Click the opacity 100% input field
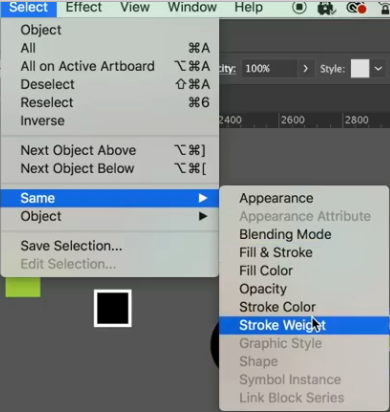The image size is (390, 412). tap(269, 69)
